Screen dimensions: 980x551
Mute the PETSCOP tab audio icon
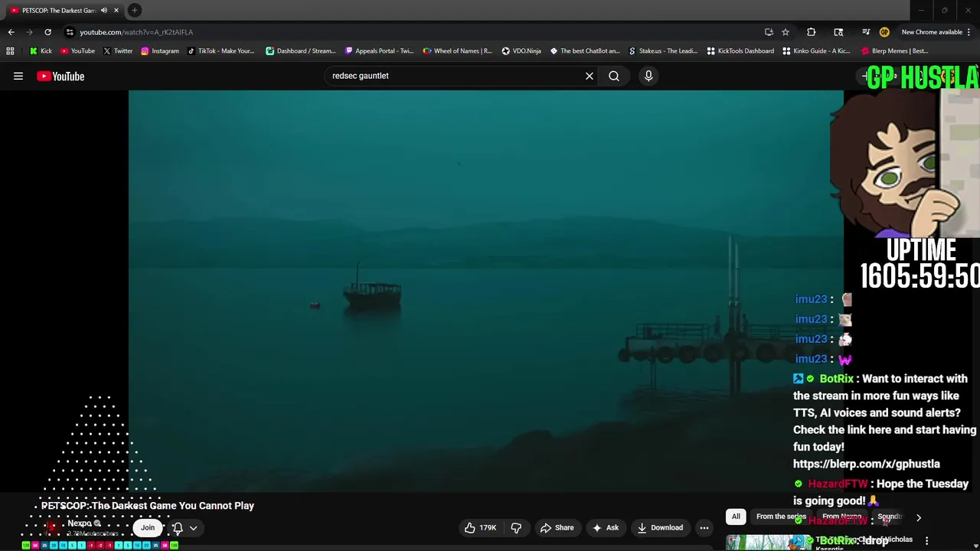point(104,11)
